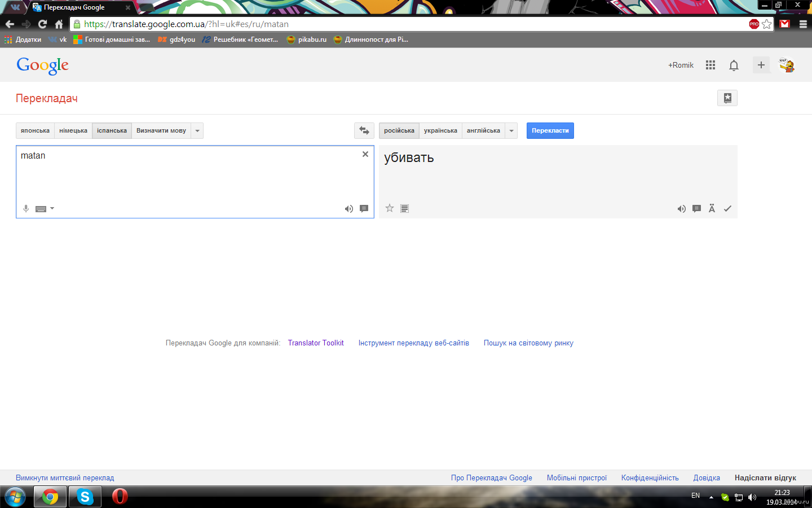Screen dimensions: 812x508
Task: Click the blue Перекласти button
Action: 550,130
